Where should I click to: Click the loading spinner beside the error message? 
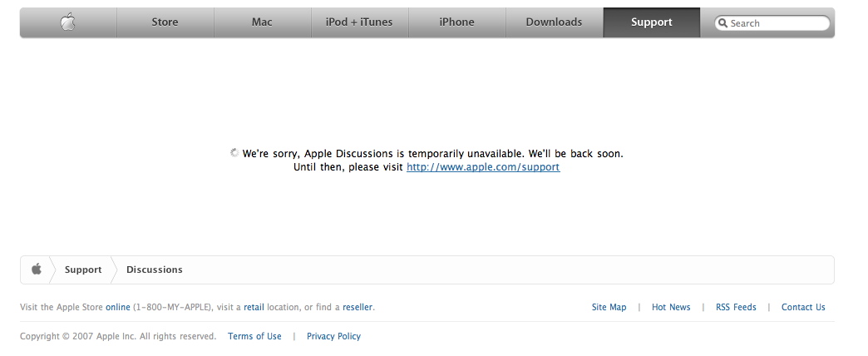point(234,153)
